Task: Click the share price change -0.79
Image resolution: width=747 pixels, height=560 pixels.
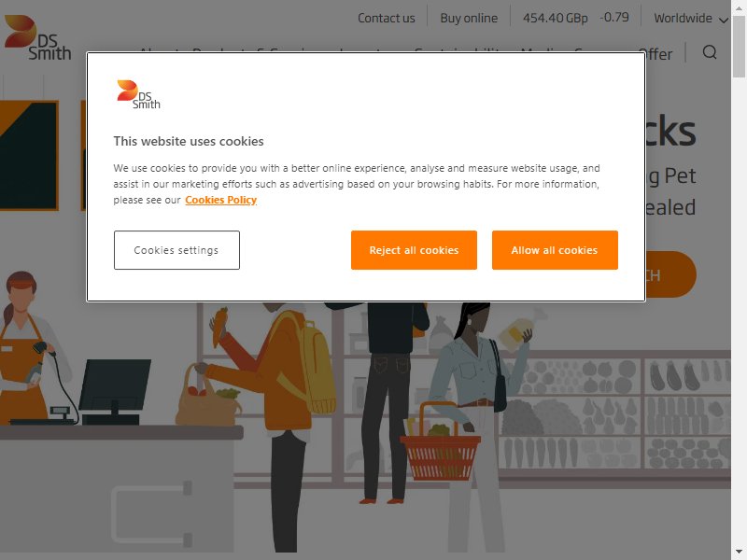Action: pos(614,18)
